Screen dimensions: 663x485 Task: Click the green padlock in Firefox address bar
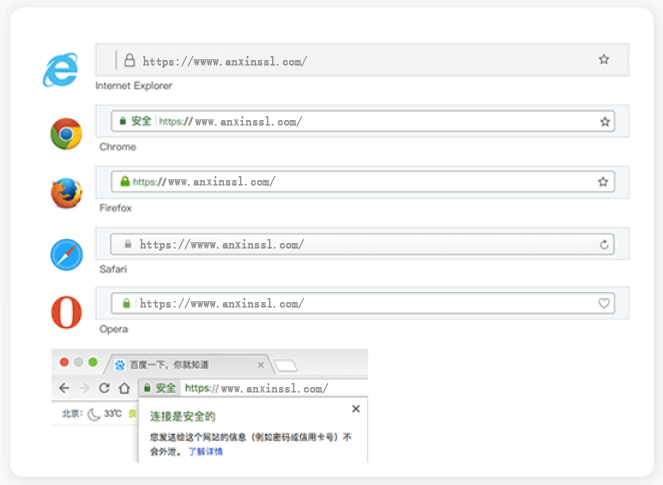[125, 181]
